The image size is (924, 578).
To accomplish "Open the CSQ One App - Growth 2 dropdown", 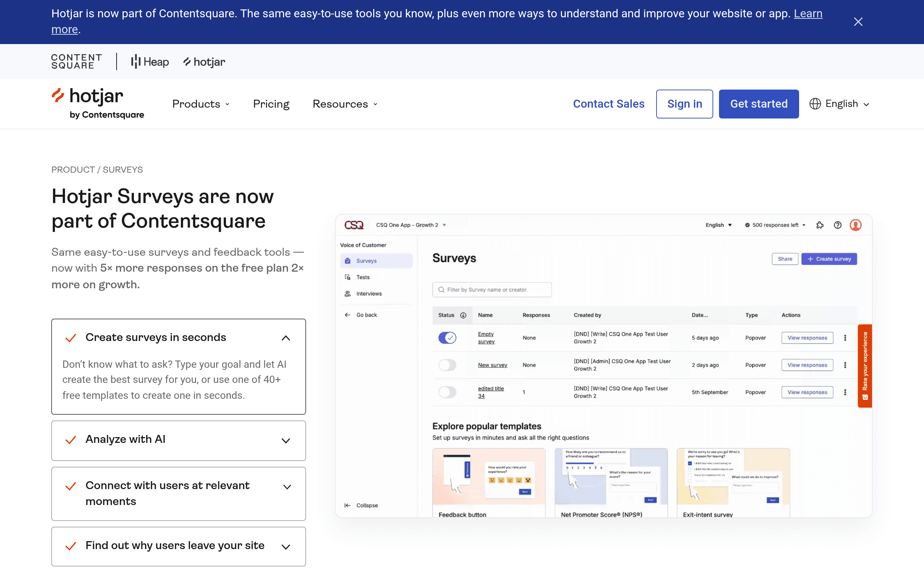I will (411, 225).
